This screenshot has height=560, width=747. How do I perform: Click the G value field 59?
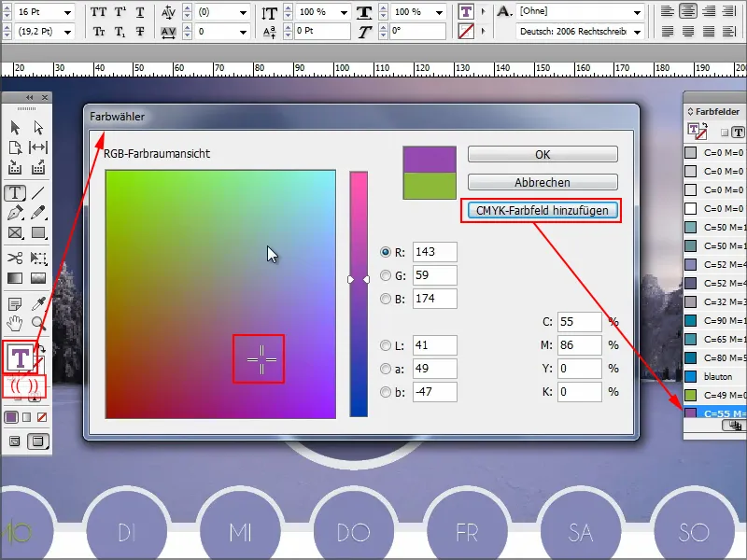point(434,275)
